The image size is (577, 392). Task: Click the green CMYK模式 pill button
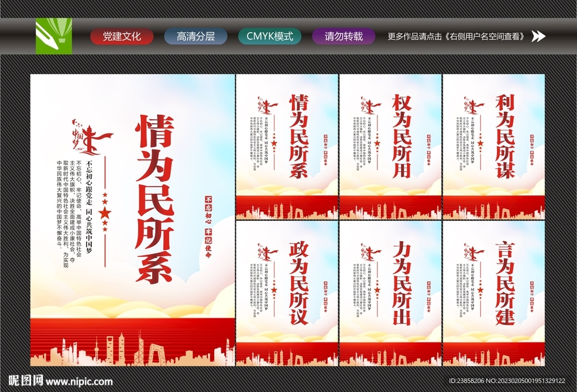270,37
